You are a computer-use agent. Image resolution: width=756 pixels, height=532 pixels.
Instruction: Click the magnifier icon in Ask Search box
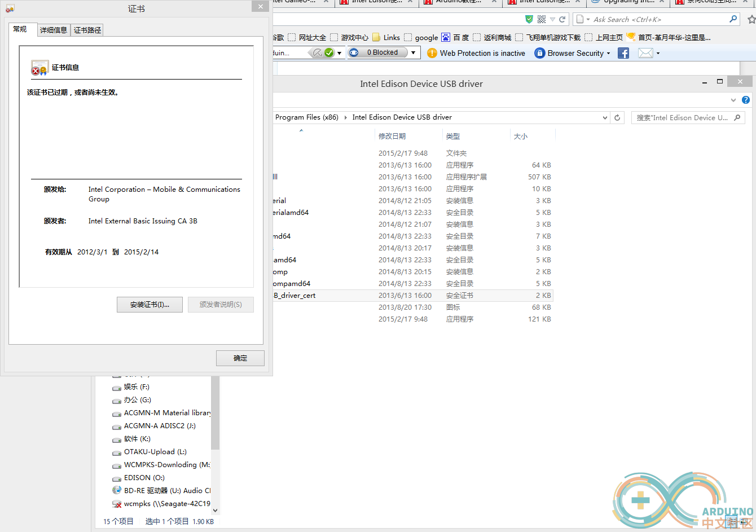(x=733, y=19)
